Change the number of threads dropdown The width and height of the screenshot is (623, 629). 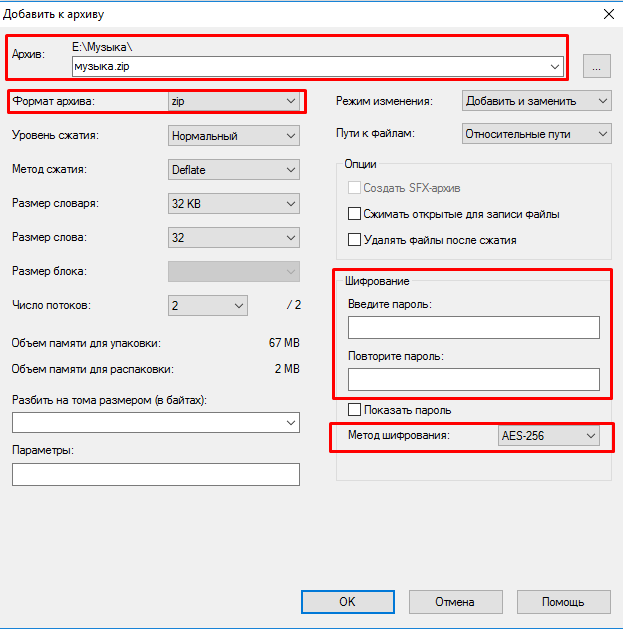point(207,305)
